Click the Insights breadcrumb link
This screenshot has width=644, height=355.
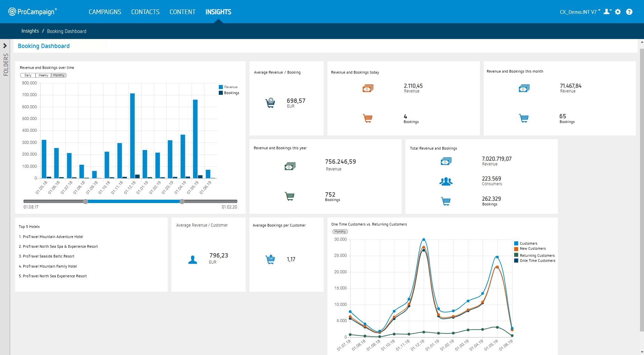(30, 31)
